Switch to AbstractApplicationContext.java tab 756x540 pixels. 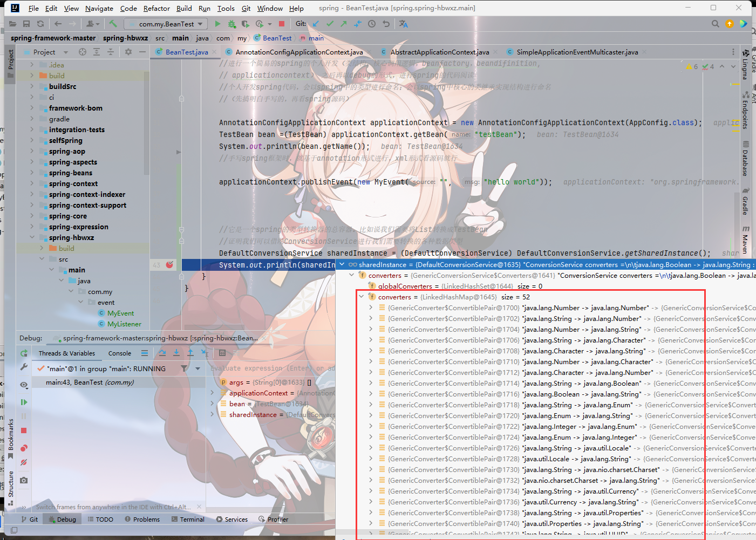439,52
